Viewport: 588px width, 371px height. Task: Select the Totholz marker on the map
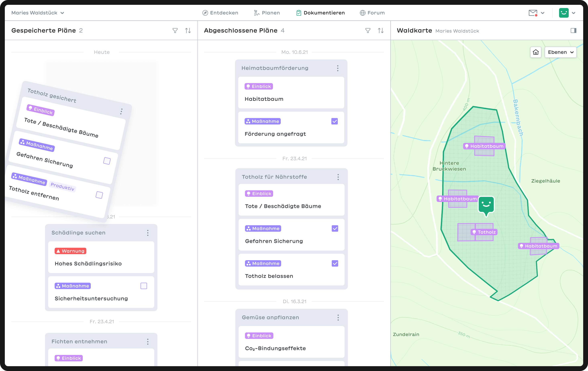484,232
